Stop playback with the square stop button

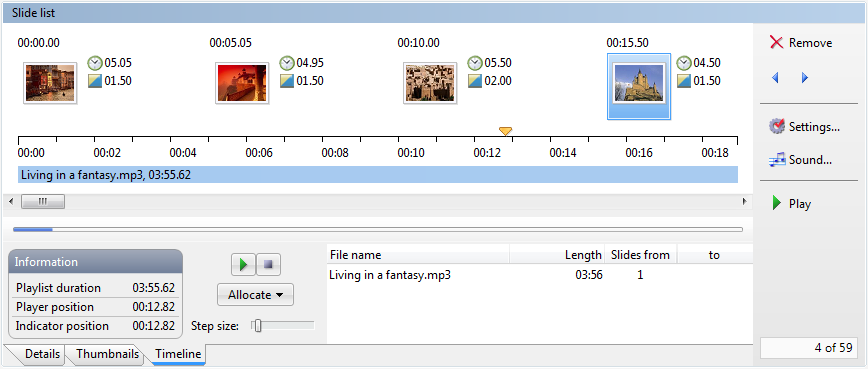click(x=268, y=265)
